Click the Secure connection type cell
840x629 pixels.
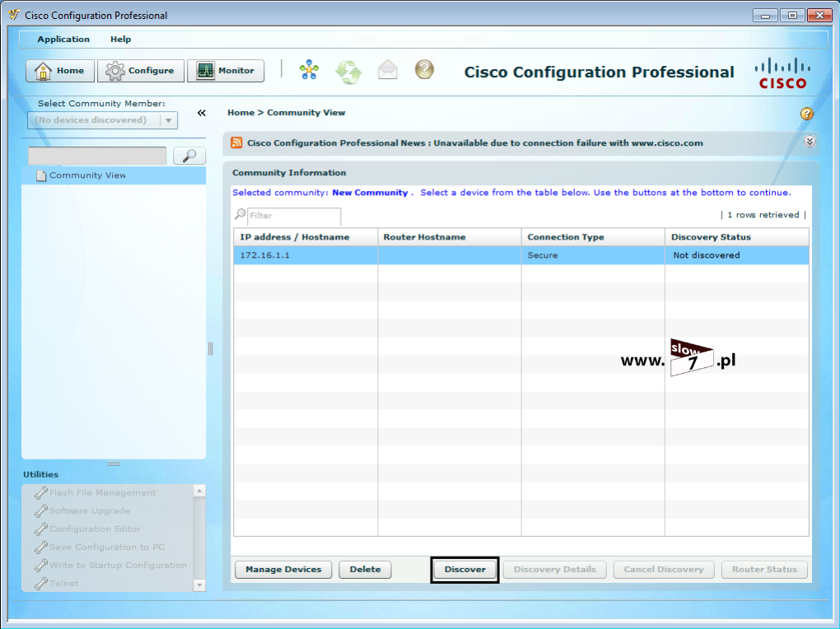(x=593, y=255)
